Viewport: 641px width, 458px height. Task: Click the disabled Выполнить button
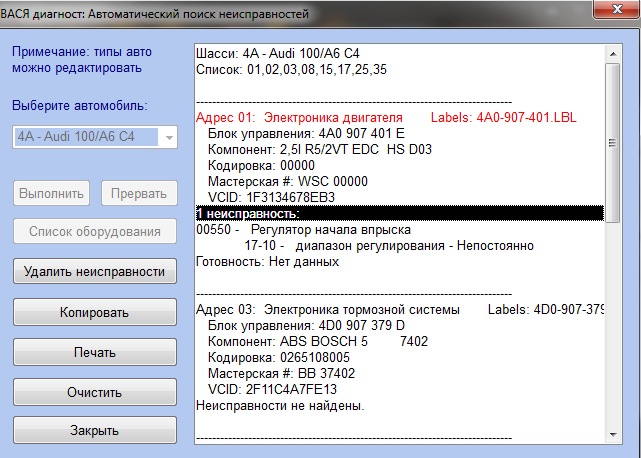(x=52, y=193)
